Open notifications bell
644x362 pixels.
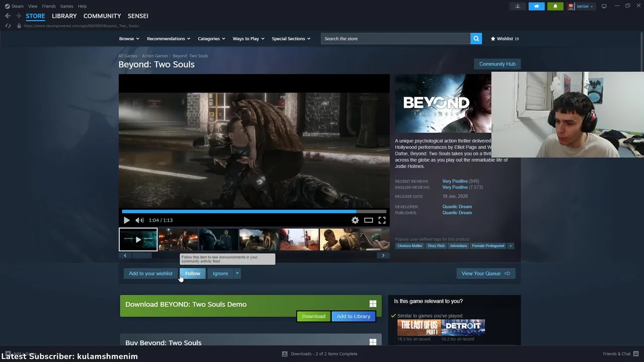tap(555, 6)
